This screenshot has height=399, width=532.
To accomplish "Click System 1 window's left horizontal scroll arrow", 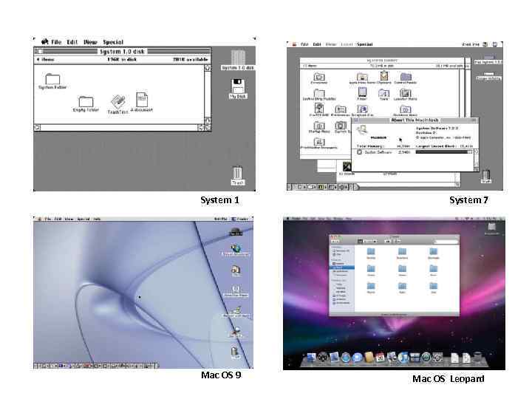I will pos(38,127).
